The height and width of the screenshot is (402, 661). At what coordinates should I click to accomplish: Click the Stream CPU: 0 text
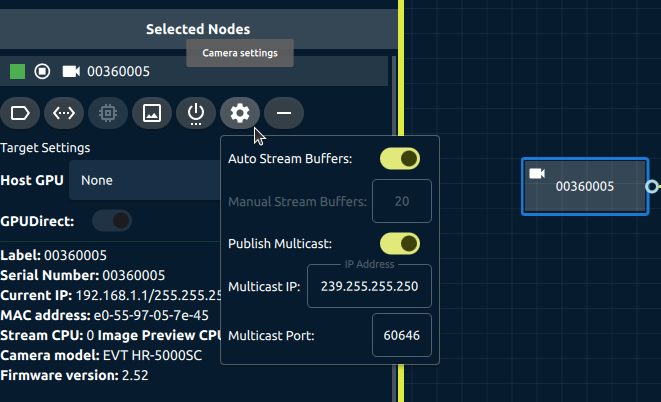[47, 335]
